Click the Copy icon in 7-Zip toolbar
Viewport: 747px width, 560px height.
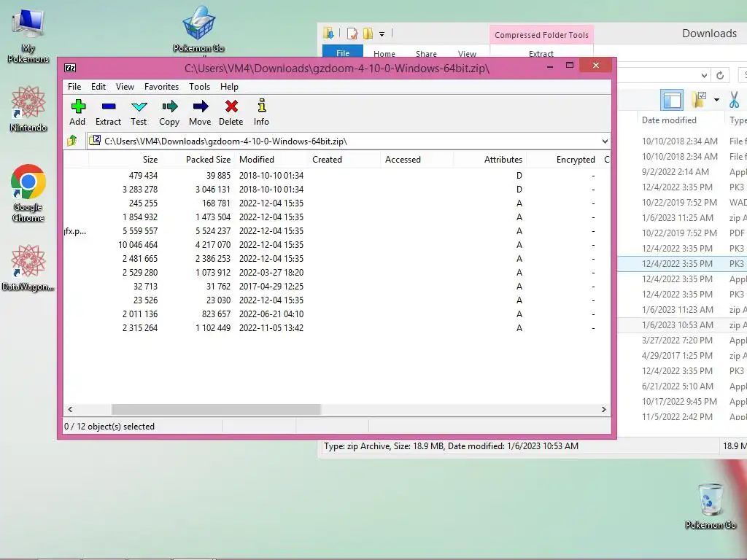(169, 113)
